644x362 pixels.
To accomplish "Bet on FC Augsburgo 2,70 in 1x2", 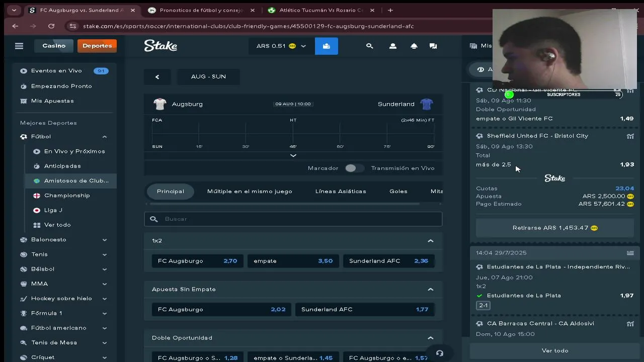I will click(x=197, y=261).
